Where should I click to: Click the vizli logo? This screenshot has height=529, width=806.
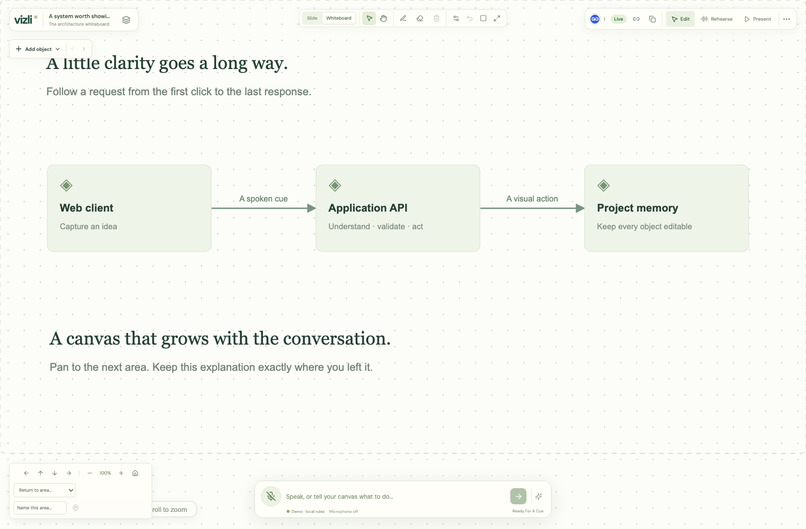pos(26,20)
